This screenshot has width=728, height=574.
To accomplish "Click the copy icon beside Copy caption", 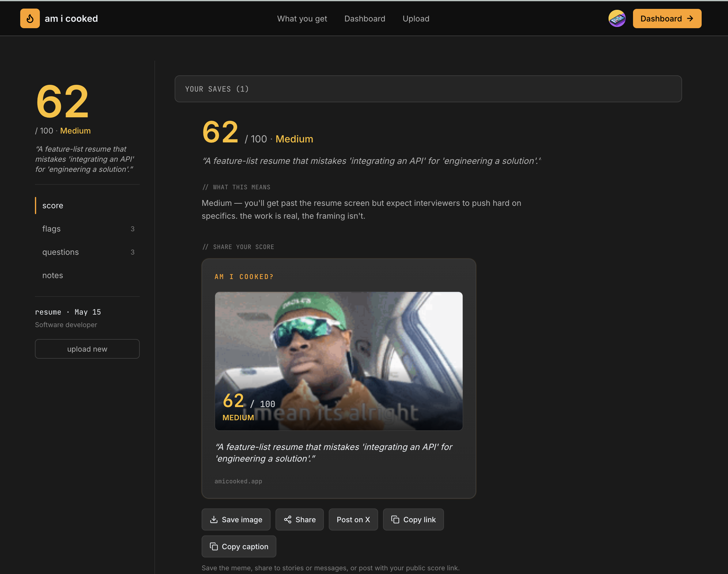I will 214,546.
